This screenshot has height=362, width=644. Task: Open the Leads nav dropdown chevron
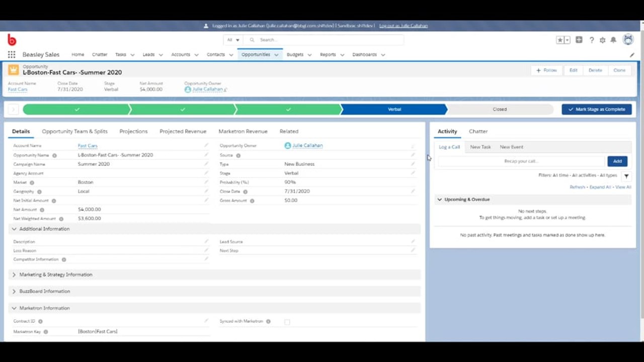coord(161,55)
